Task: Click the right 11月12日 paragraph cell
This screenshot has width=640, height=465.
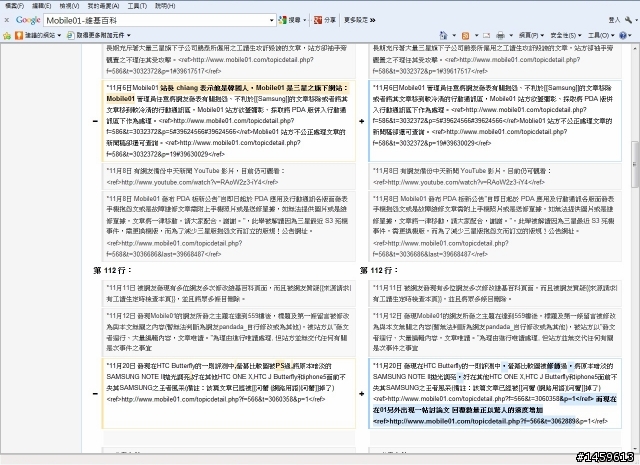Action: (x=495, y=332)
